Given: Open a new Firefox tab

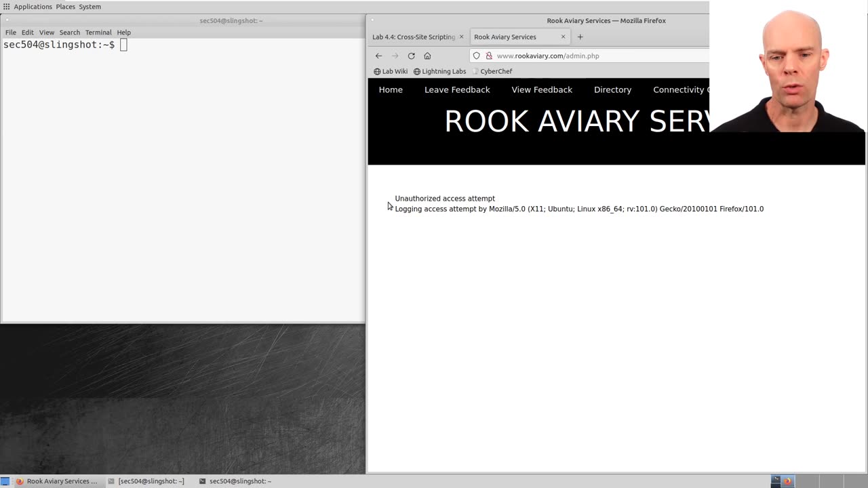Looking at the screenshot, I should (x=580, y=37).
